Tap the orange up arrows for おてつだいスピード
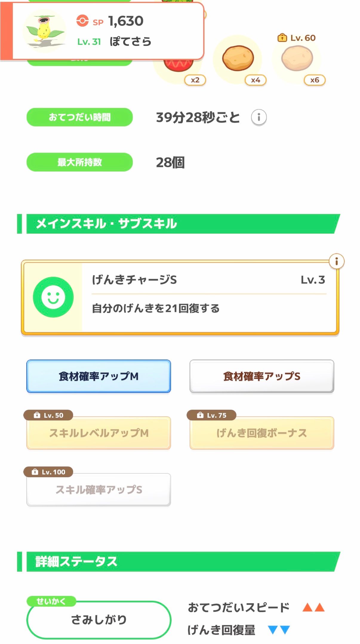 (x=313, y=607)
